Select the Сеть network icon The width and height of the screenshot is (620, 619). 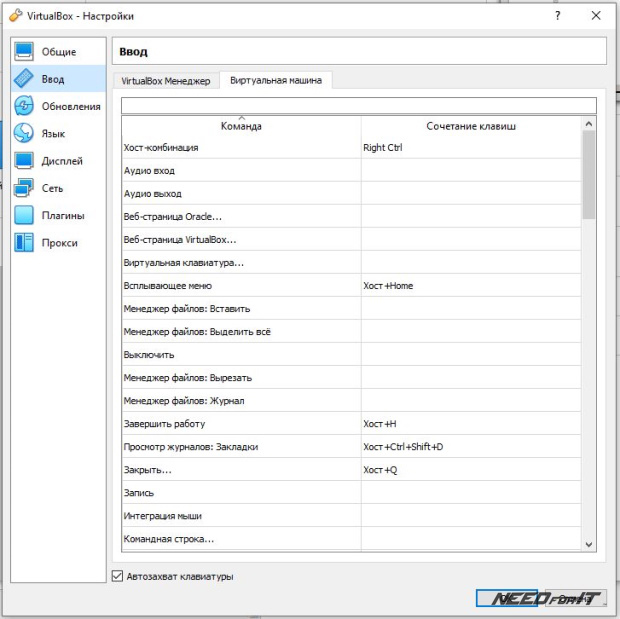point(24,188)
